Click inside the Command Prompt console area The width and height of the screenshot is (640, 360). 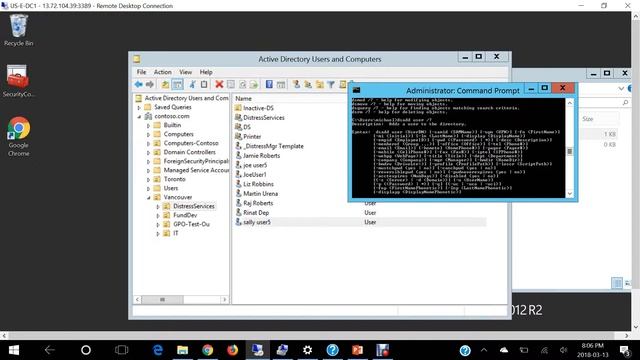pyautogui.click(x=459, y=148)
